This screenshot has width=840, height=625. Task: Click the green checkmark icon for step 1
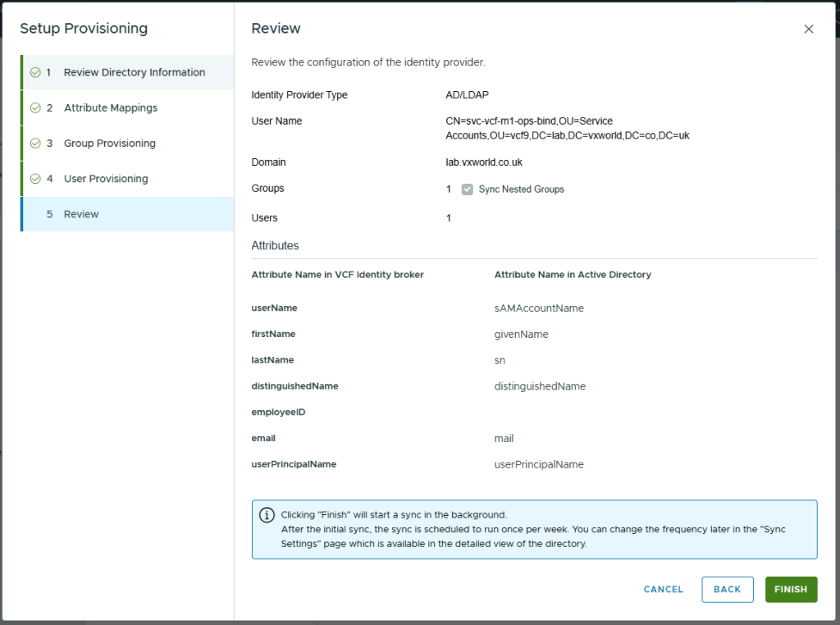coord(35,72)
